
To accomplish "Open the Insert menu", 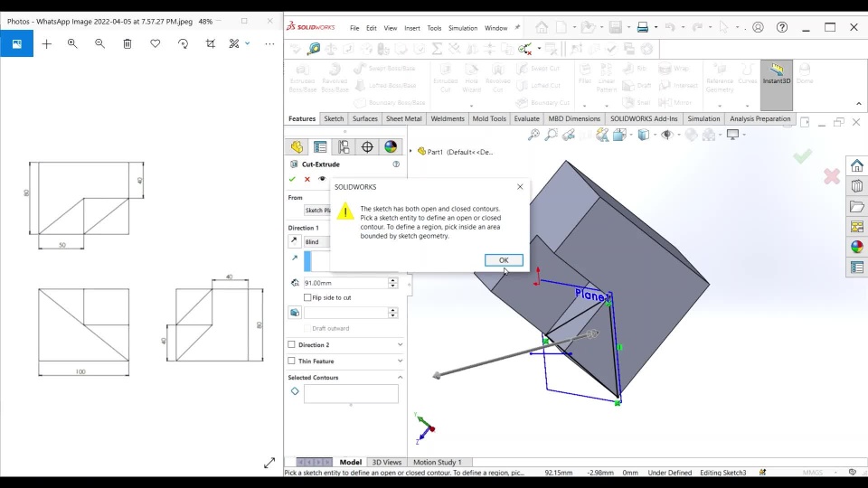I will point(412,28).
